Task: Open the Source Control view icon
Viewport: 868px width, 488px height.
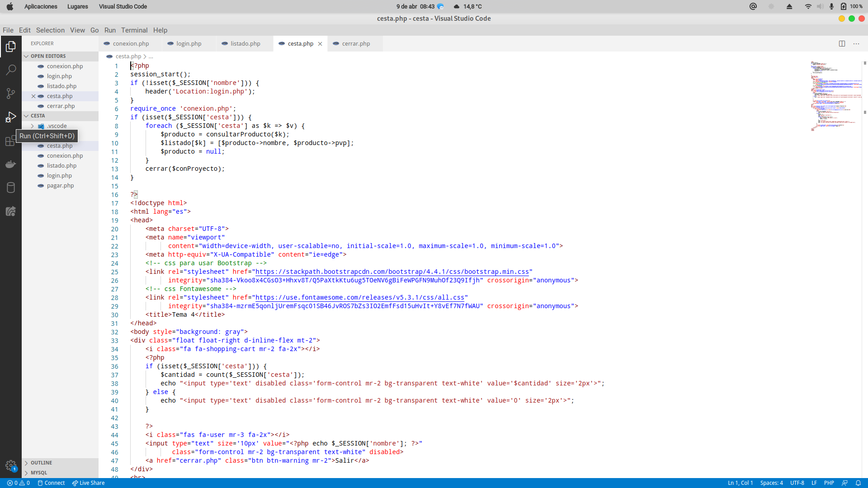Action: [x=11, y=94]
